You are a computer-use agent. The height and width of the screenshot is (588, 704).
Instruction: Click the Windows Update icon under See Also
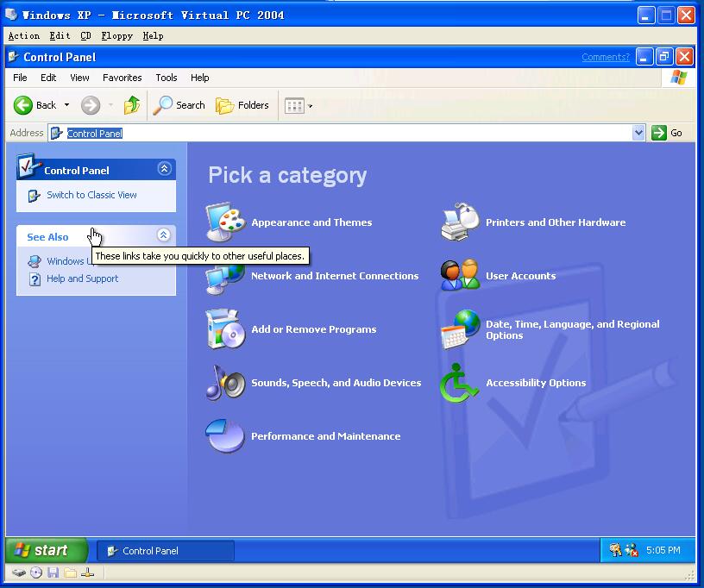click(x=35, y=261)
